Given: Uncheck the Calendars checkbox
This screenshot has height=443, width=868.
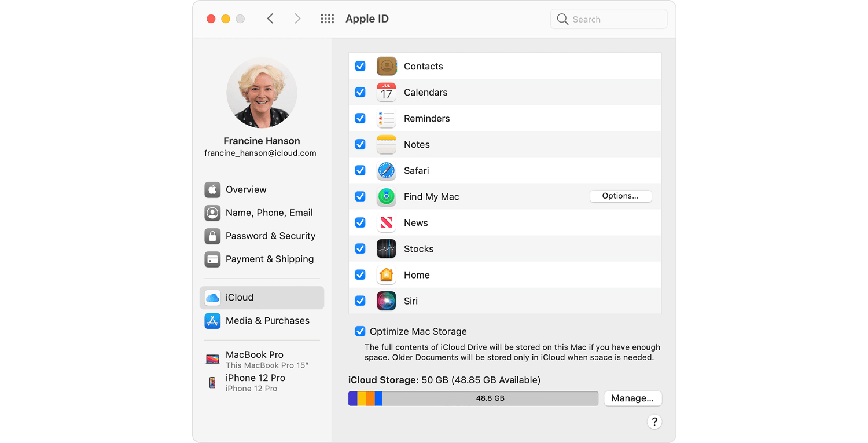Looking at the screenshot, I should 360,92.
